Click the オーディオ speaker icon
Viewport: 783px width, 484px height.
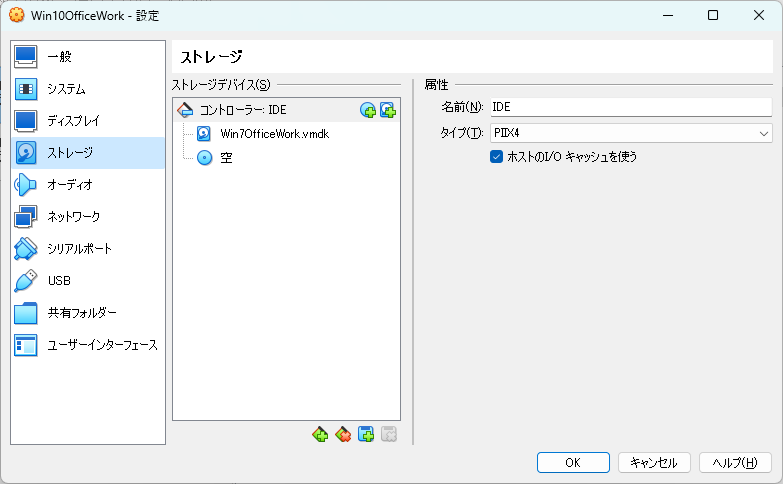point(25,185)
